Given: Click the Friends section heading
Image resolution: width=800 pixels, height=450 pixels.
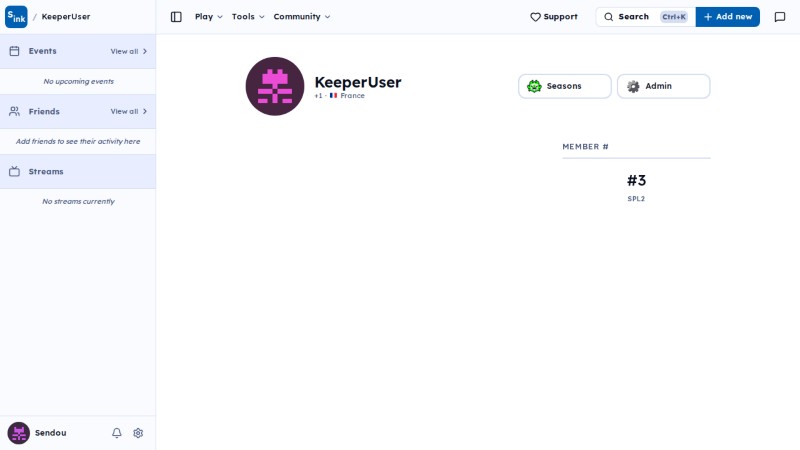Looking at the screenshot, I should (44, 111).
